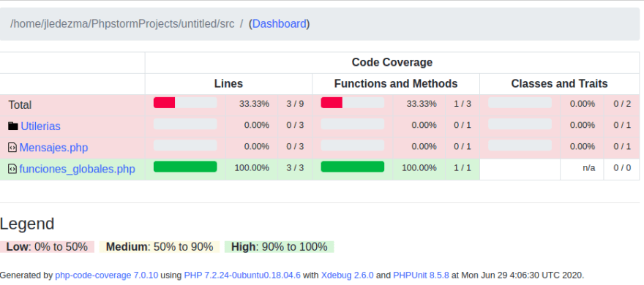Image resolution: width=644 pixels, height=285 pixels.
Task: Click the Low coverage legend swatch
Action: point(48,247)
